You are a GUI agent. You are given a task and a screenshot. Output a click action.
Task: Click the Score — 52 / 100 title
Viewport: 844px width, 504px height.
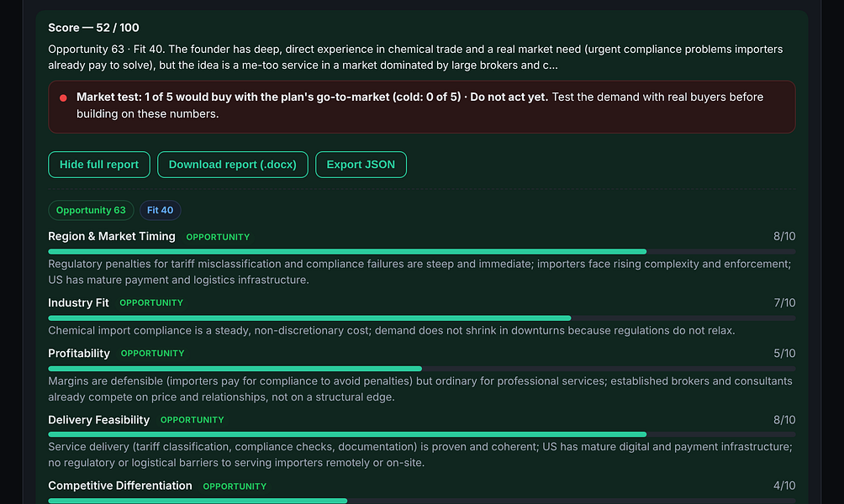93,28
